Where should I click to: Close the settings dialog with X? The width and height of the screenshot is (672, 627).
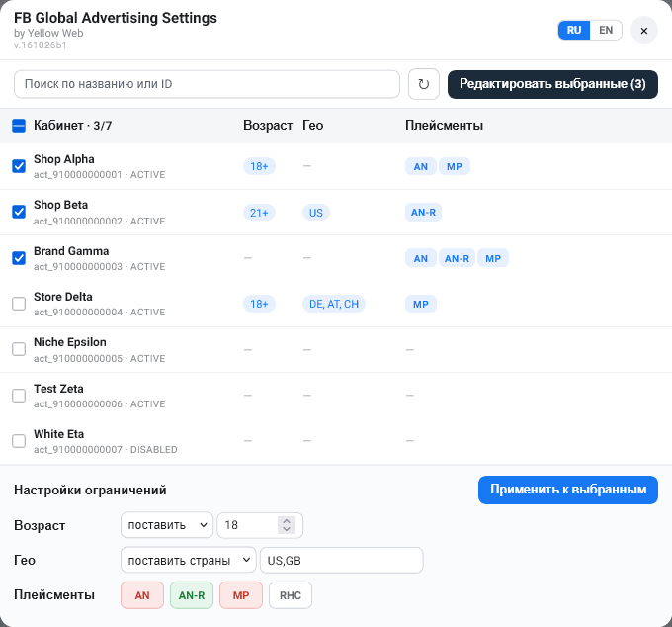click(x=643, y=30)
